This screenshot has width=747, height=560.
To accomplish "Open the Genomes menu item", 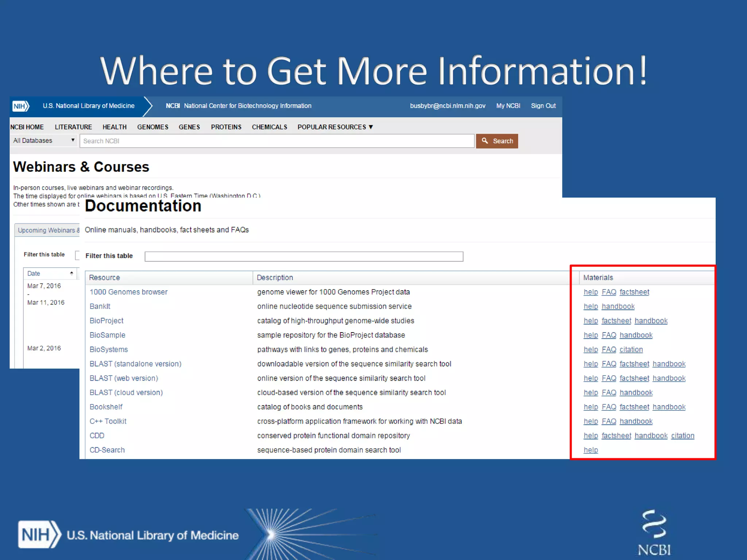I will click(x=152, y=127).
